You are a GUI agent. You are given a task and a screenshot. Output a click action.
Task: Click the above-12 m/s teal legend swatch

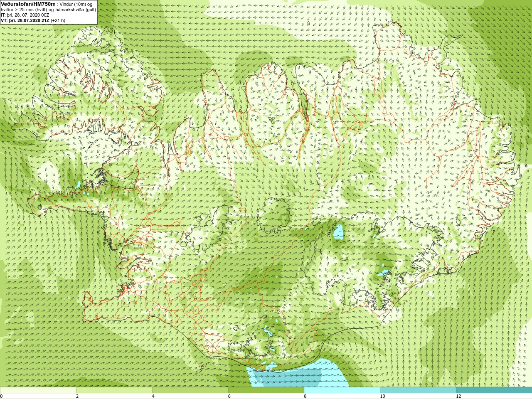click(x=494, y=390)
